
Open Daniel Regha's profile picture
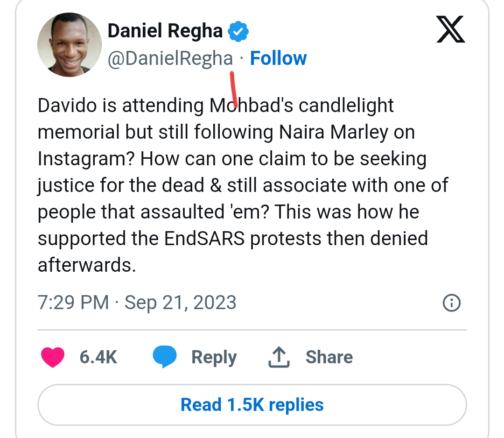tap(70, 44)
